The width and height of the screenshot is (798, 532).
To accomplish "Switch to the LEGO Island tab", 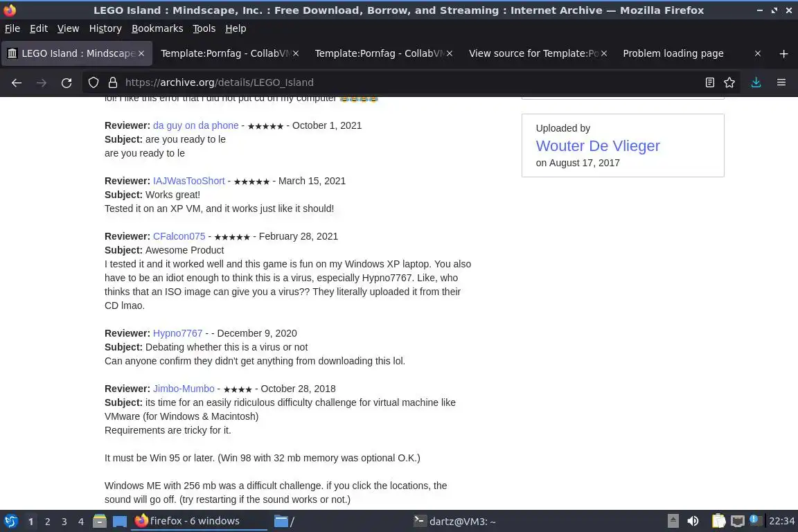I will tap(77, 53).
